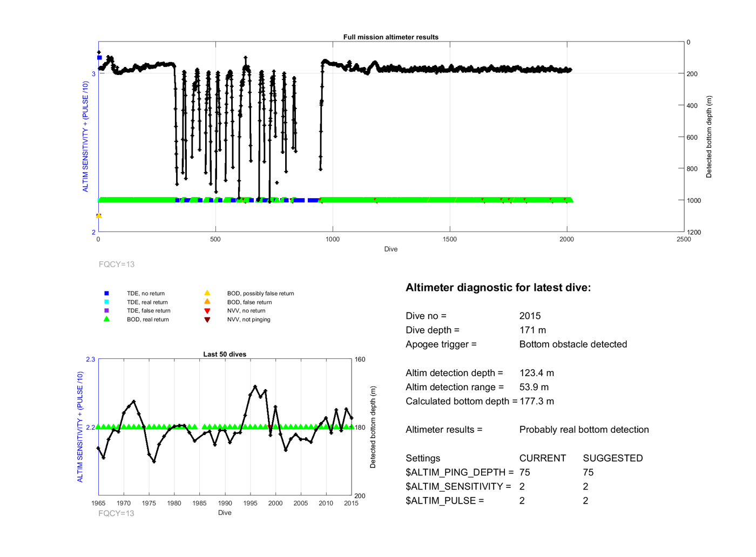
Task: Select the yellow 'BOD, possibly false return' triangle
Action: [x=207, y=293]
